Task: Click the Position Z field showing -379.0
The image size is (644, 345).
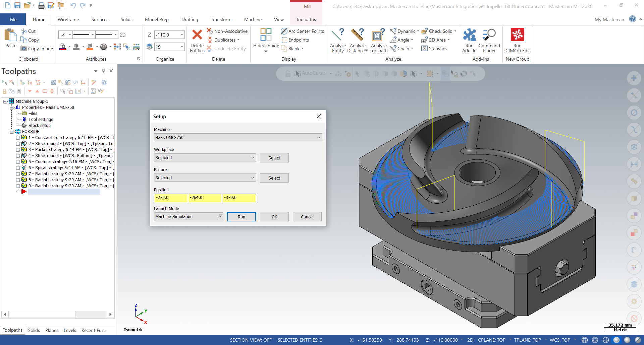Action: 239,198
